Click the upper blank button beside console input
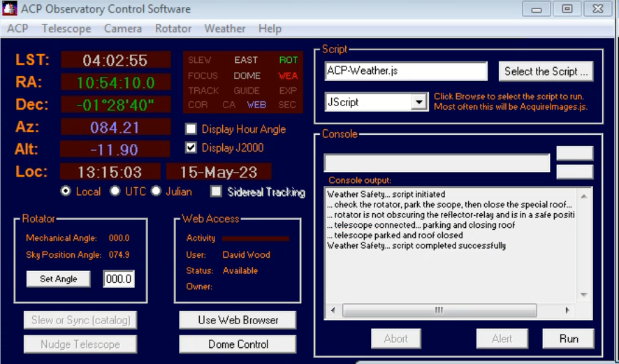 coord(574,153)
